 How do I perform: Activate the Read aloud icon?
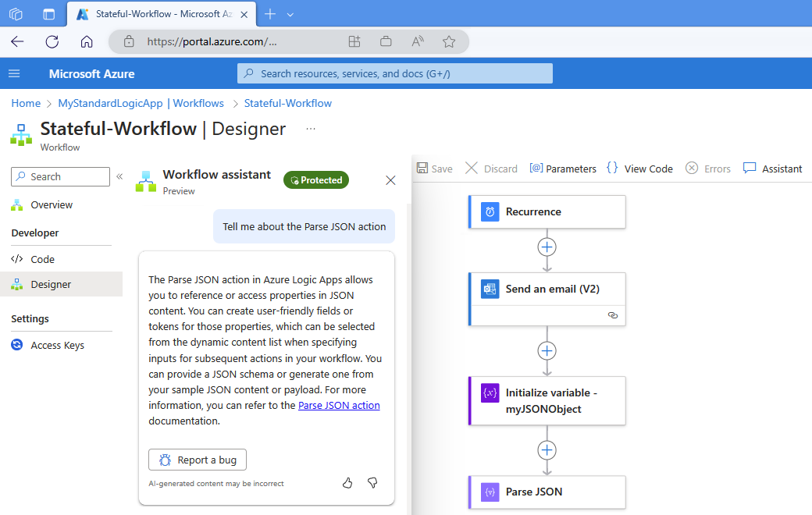418,41
